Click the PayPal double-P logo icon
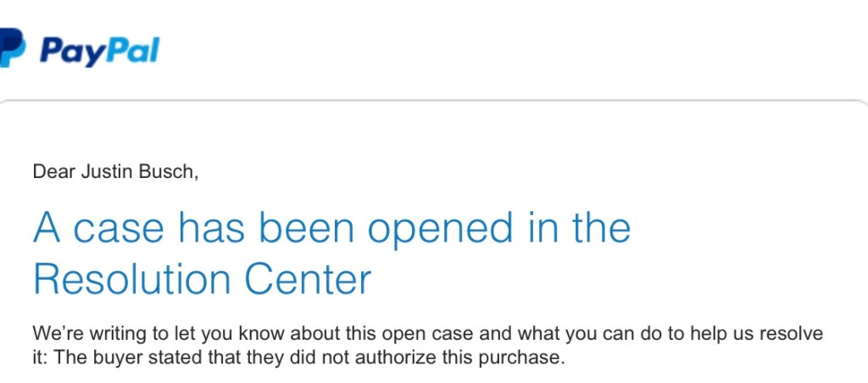 pos(11,47)
